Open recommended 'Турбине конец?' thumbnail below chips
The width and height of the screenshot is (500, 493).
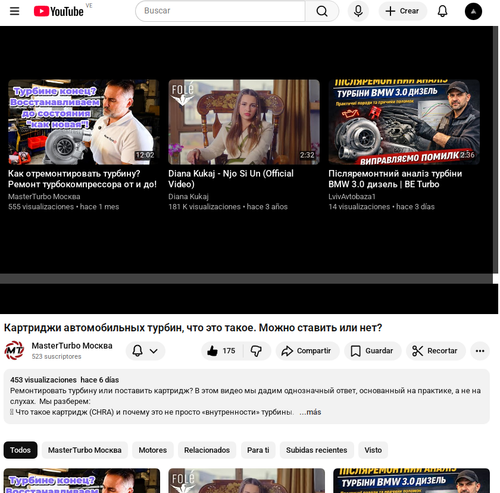(x=82, y=481)
